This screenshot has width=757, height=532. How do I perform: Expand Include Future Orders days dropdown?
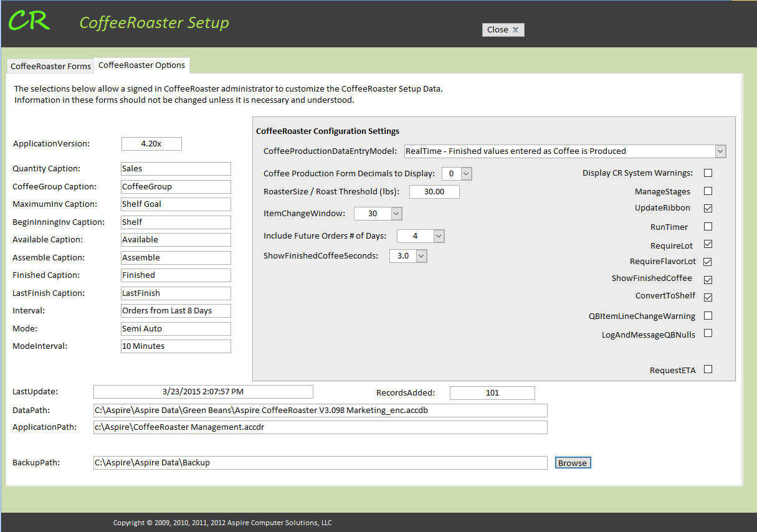pos(439,236)
